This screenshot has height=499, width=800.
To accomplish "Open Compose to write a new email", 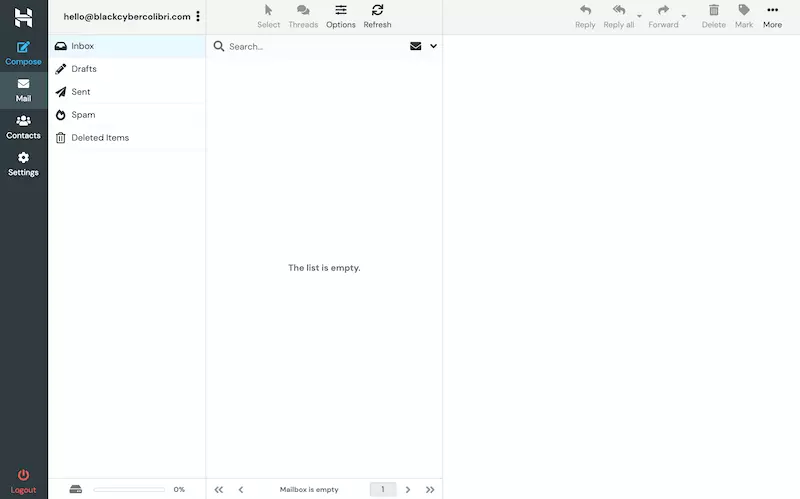I will tap(23, 54).
